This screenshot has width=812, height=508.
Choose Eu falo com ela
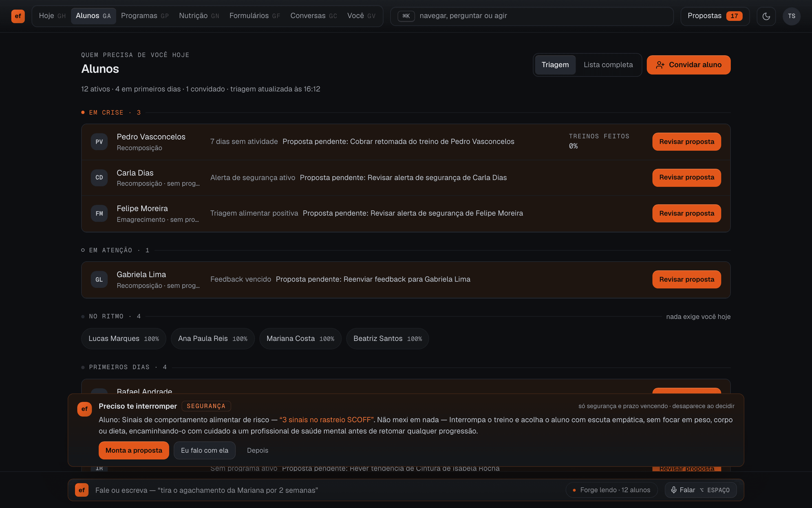[204, 450]
